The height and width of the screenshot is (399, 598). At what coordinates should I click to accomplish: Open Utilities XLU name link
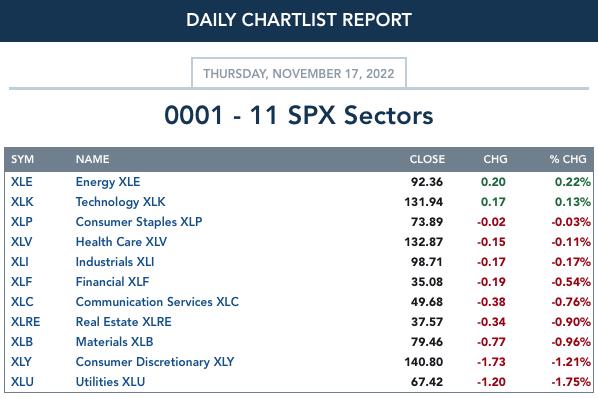click(110, 382)
